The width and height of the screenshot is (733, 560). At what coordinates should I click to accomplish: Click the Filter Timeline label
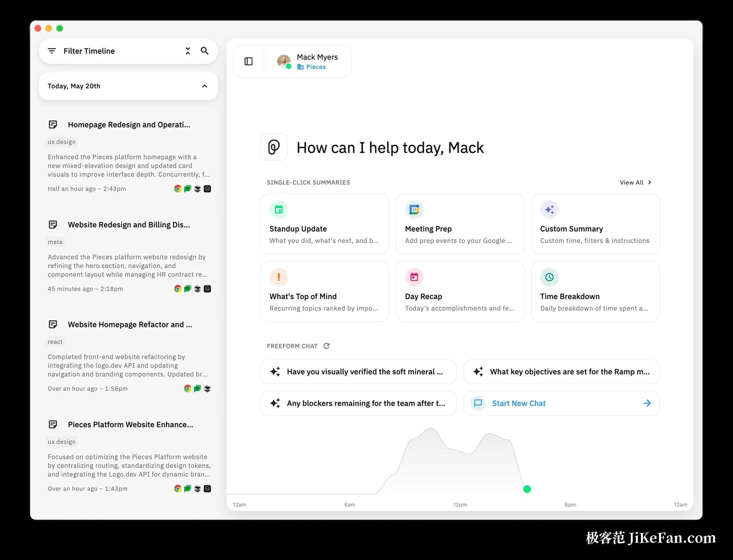pos(89,51)
